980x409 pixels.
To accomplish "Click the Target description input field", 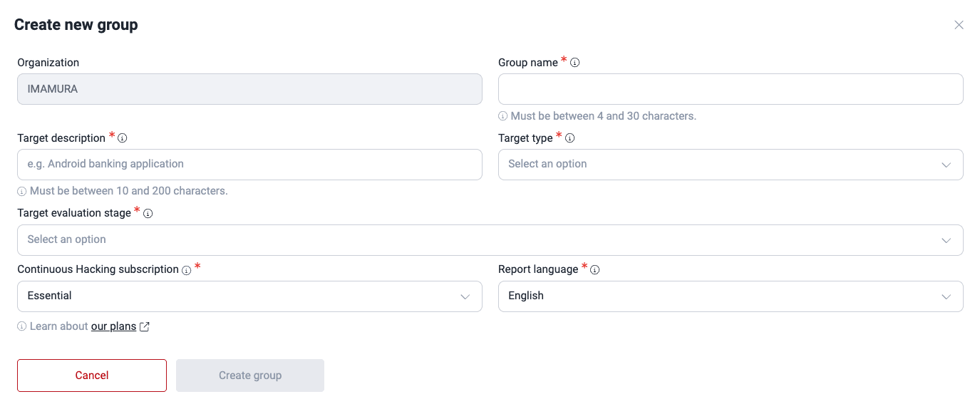I will pos(249,165).
